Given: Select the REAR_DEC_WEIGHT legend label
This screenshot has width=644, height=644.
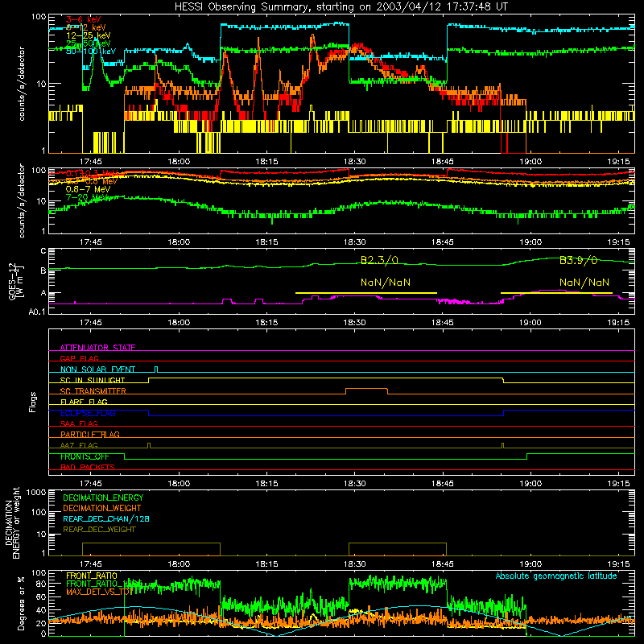Looking at the screenshot, I should point(99,530).
